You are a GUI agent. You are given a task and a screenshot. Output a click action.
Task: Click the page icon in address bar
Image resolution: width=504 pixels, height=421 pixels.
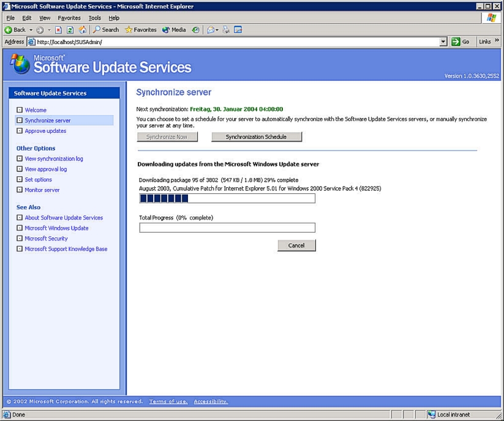(31, 42)
